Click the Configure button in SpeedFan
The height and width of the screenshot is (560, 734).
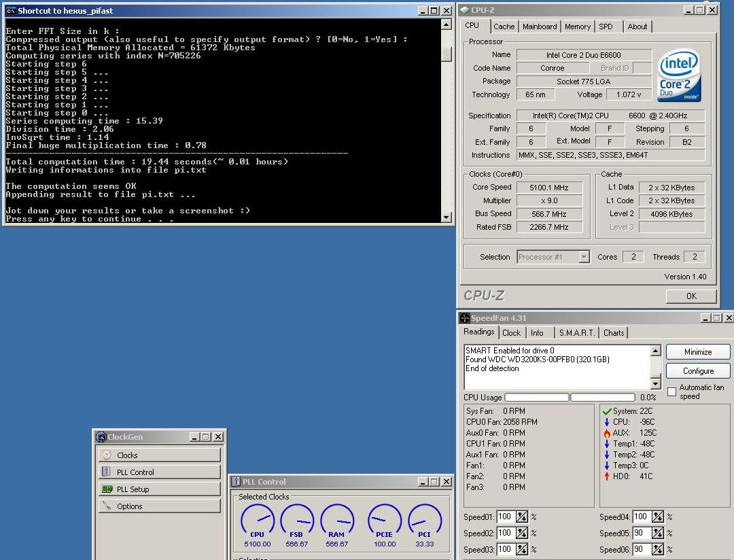pyautogui.click(x=698, y=371)
